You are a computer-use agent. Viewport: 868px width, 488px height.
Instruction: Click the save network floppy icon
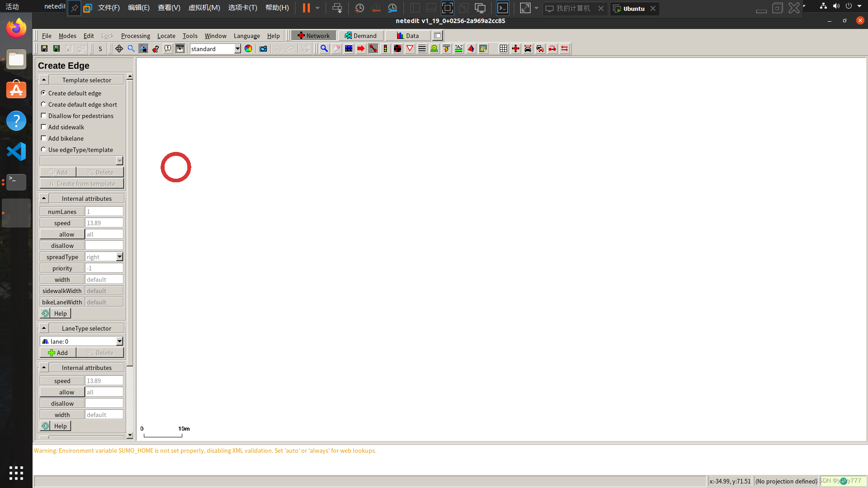[44, 48]
